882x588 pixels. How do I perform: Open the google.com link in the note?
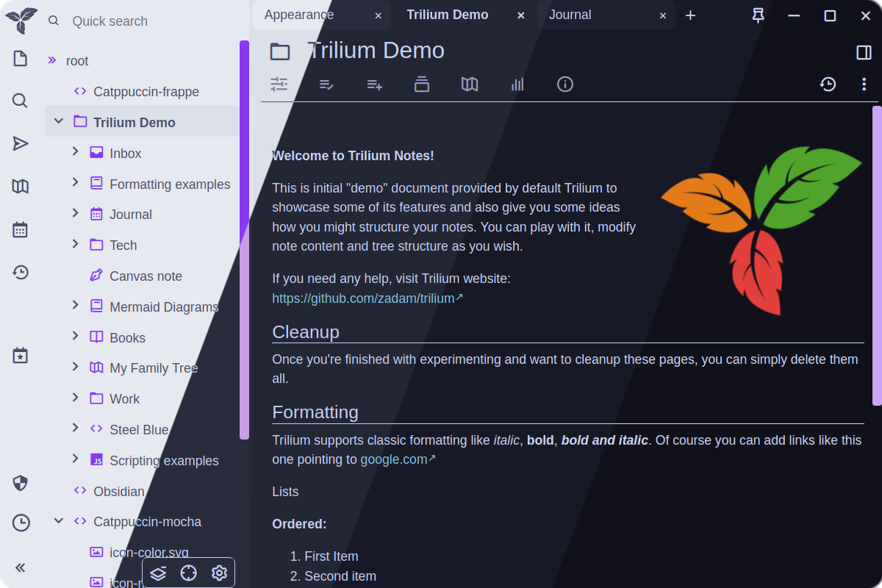click(398, 459)
